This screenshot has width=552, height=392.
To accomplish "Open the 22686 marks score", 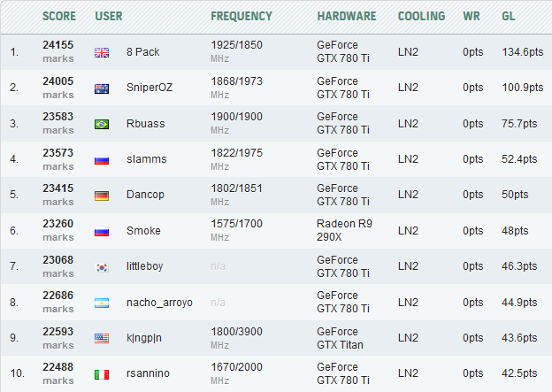I will (58, 302).
